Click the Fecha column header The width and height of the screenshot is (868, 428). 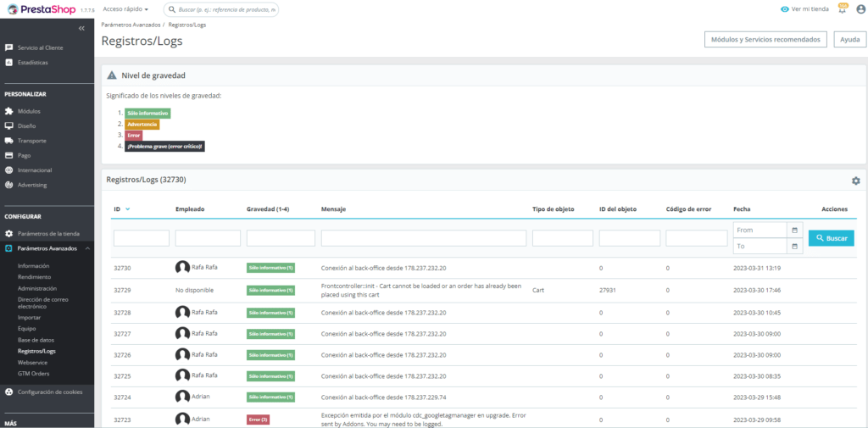pos(741,209)
